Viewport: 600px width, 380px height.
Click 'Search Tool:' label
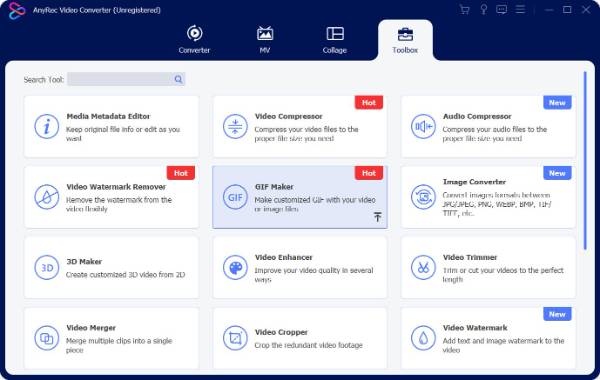point(44,80)
